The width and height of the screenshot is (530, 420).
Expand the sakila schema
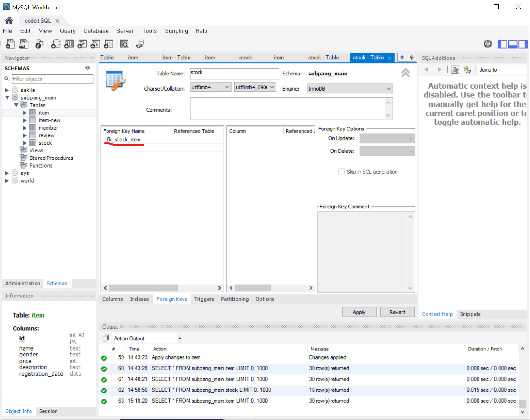(x=7, y=90)
